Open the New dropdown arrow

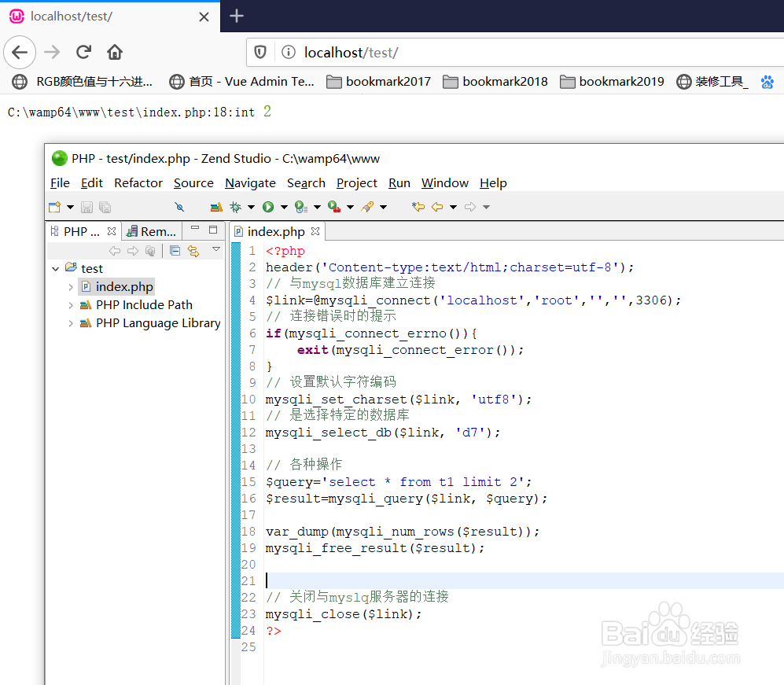coord(71,207)
